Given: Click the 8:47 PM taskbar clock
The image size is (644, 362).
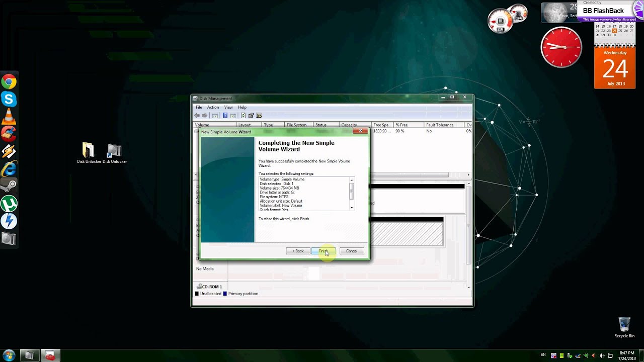Looking at the screenshot, I should tap(626, 353).
